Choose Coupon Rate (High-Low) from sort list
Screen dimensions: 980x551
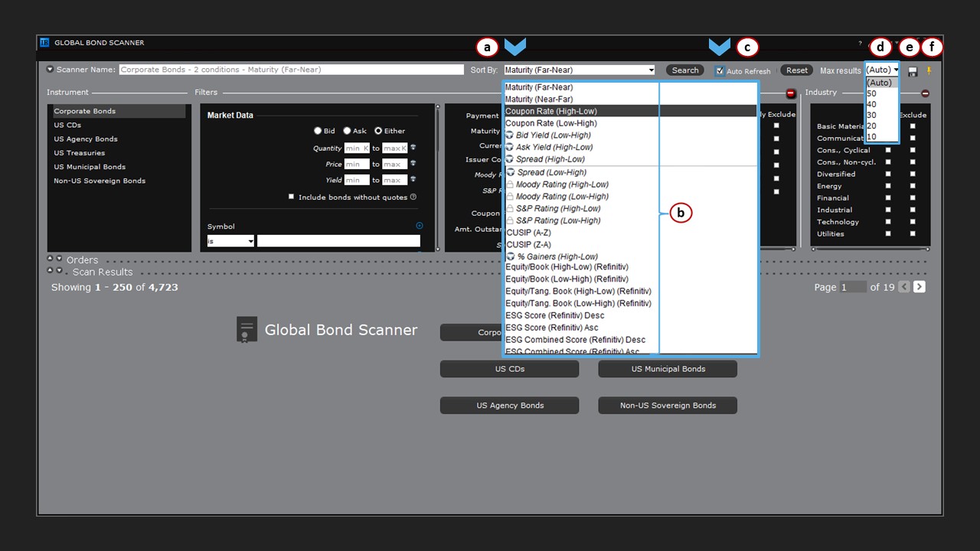point(551,111)
